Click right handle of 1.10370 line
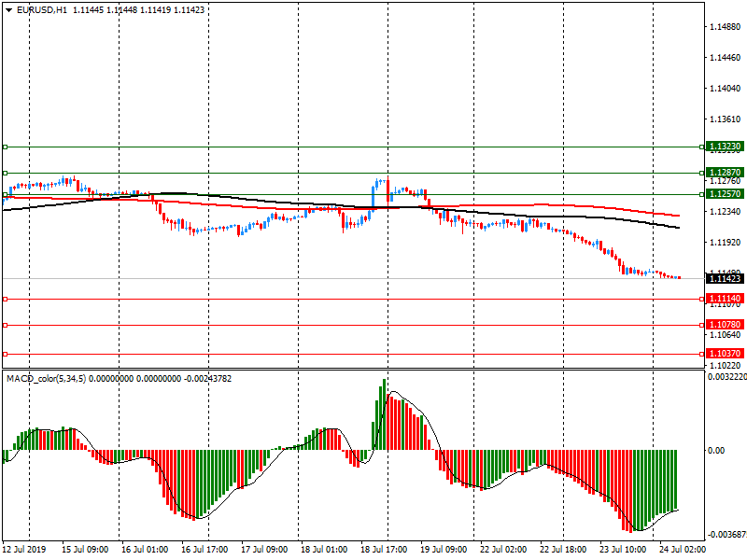This screenshot has width=747, height=560. [x=702, y=355]
